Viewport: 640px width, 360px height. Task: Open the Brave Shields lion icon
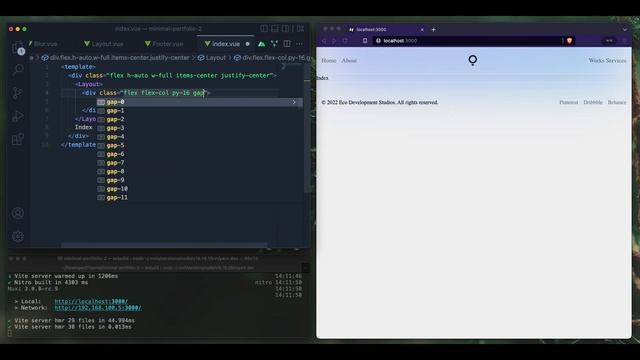click(x=569, y=41)
